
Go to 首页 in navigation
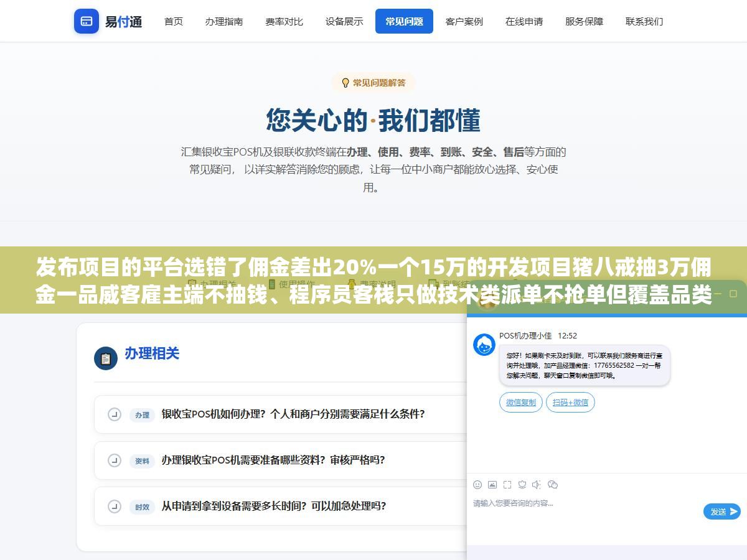174,21
